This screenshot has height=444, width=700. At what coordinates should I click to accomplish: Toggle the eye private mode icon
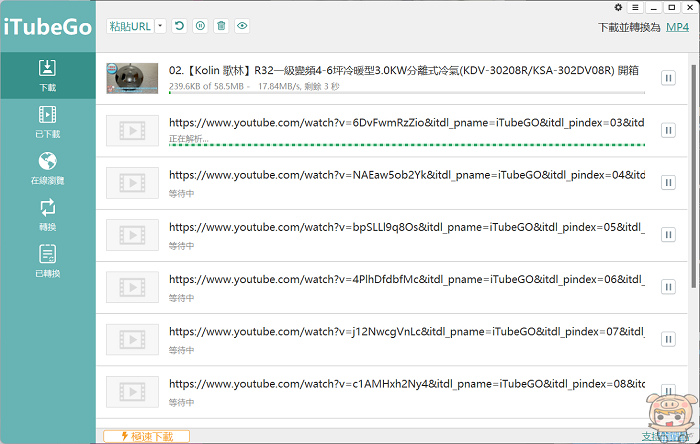click(x=242, y=26)
